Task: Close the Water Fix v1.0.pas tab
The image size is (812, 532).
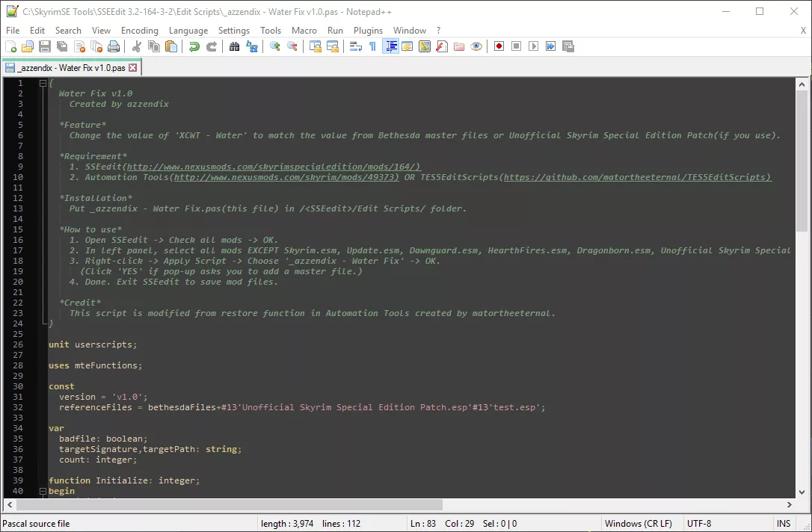Action: [x=133, y=68]
